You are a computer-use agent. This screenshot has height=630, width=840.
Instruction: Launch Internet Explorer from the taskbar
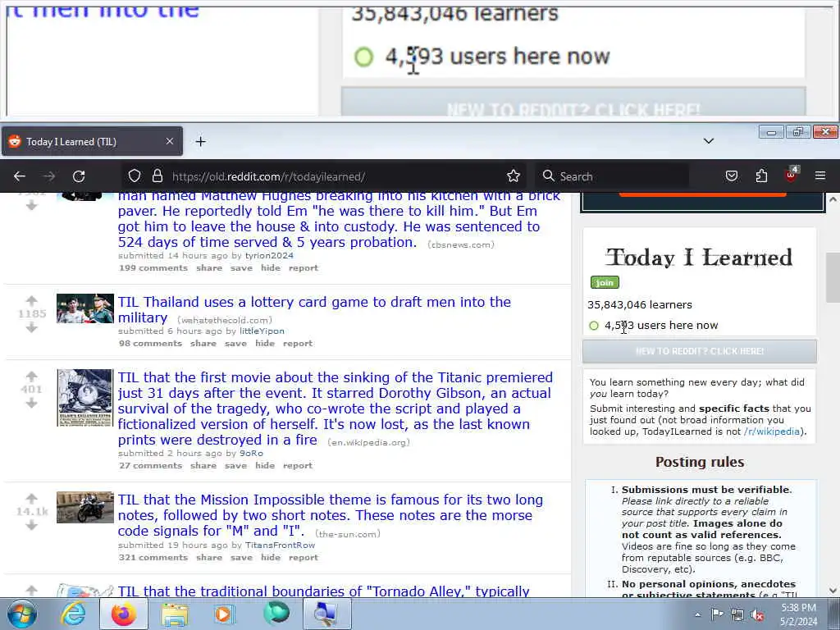tap(72, 614)
